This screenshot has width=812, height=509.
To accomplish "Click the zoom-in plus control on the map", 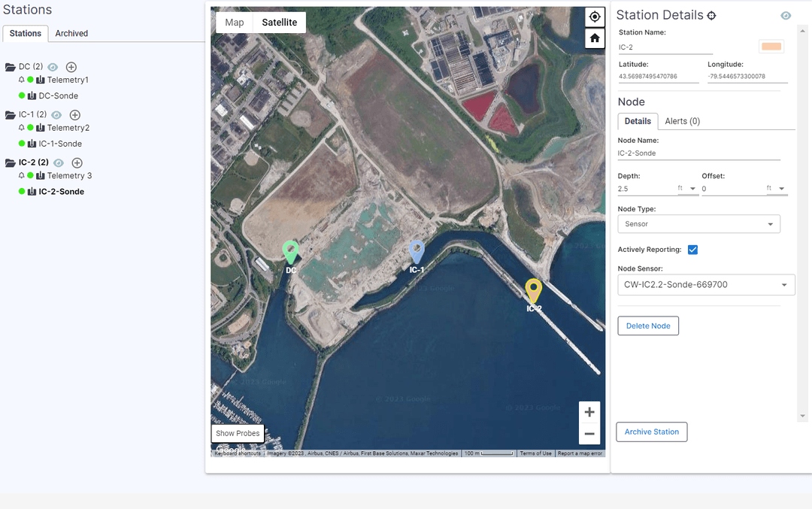I will click(x=589, y=412).
